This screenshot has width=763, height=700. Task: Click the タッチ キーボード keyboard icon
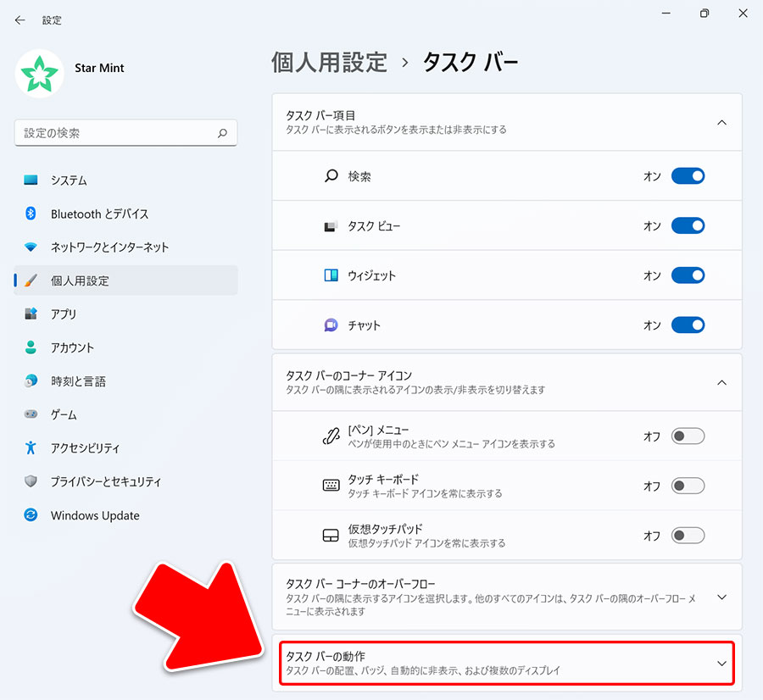click(331, 486)
